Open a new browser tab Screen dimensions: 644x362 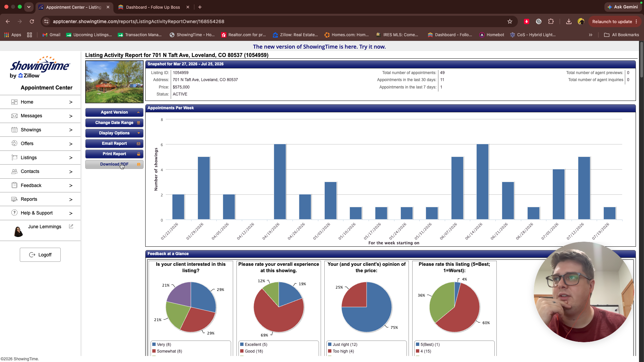click(x=200, y=7)
